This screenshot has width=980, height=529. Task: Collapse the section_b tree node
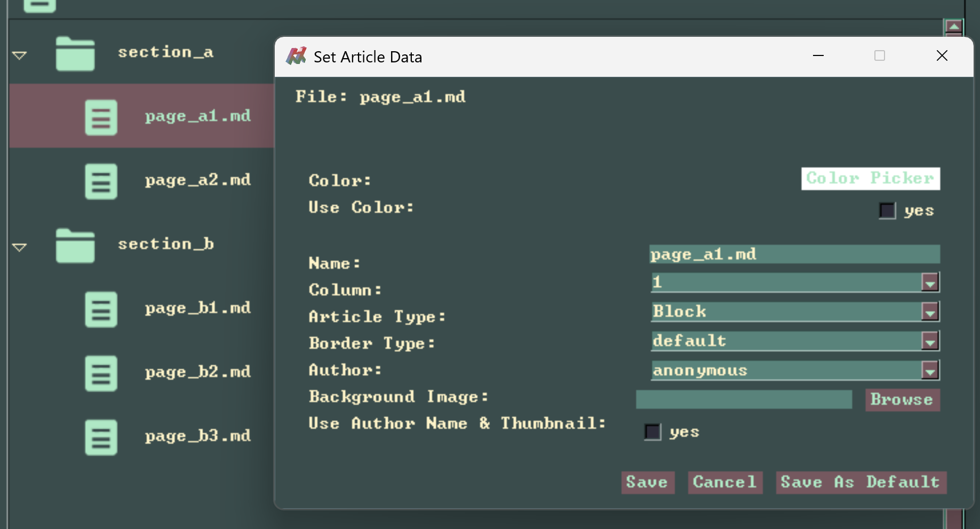(x=20, y=247)
